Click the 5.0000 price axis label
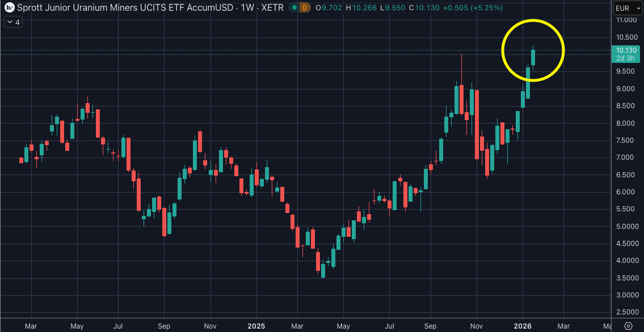The image size is (644, 332). pyautogui.click(x=626, y=227)
